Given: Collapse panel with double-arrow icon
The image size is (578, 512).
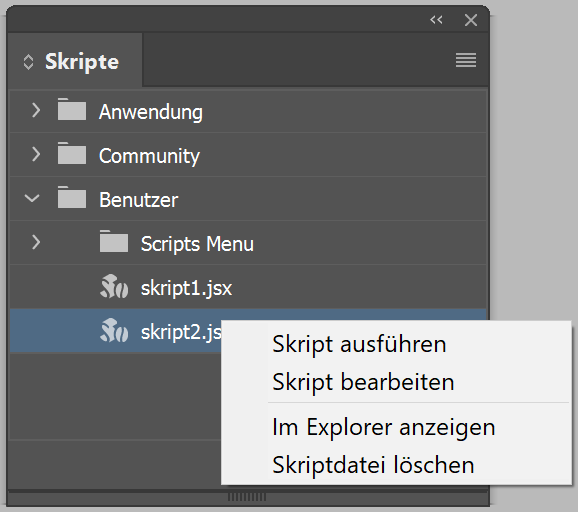Looking at the screenshot, I should coord(436,20).
